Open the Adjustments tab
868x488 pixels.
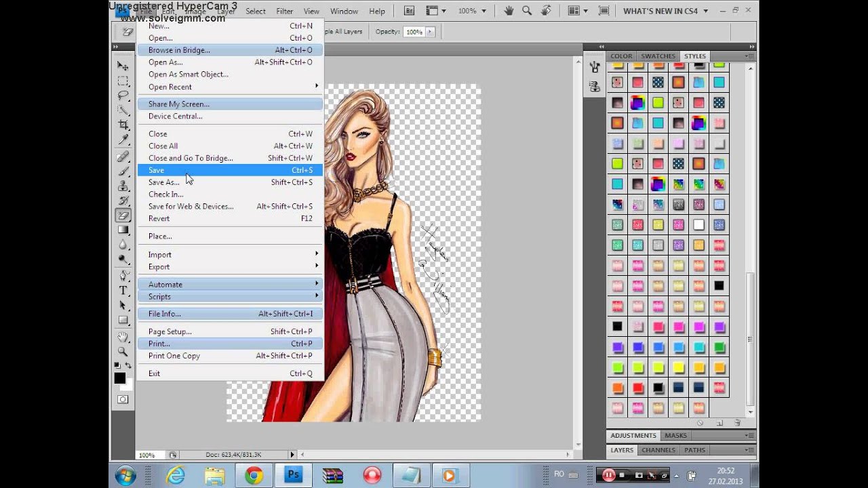(633, 435)
